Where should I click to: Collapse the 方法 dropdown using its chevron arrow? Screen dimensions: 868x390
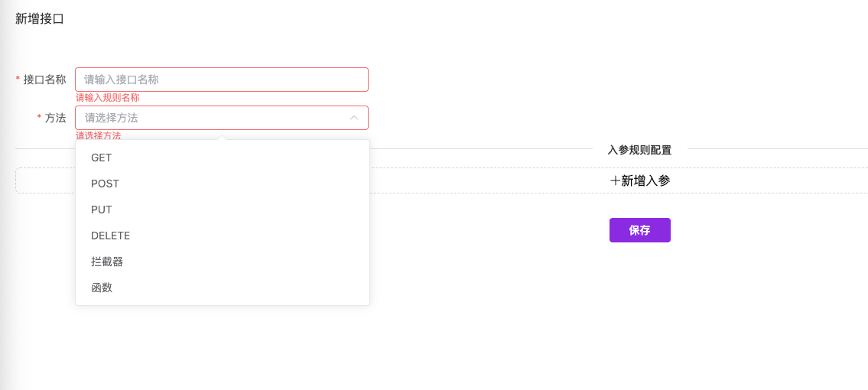tap(354, 118)
